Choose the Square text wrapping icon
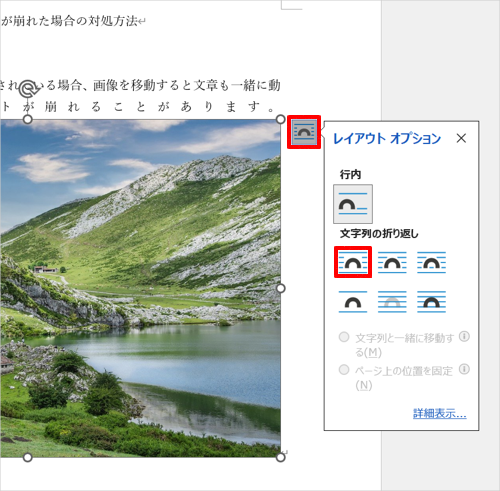The width and height of the screenshot is (500, 491). [353, 262]
